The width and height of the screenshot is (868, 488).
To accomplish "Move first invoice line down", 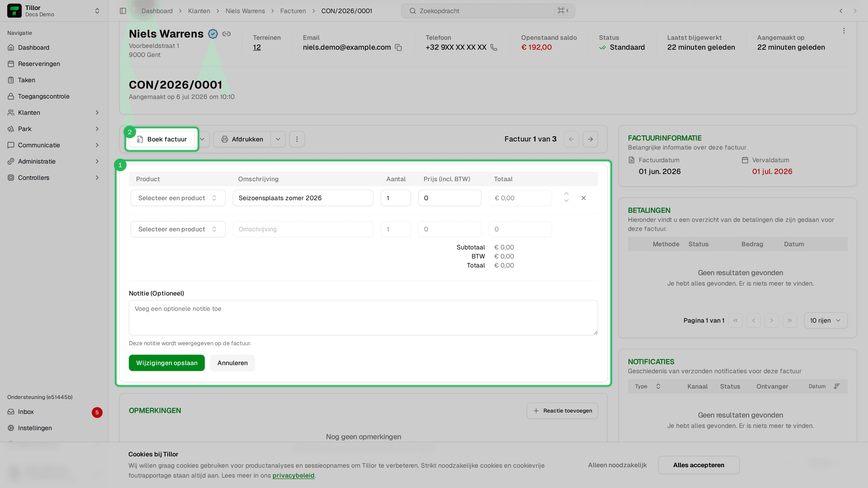I will coord(566,201).
